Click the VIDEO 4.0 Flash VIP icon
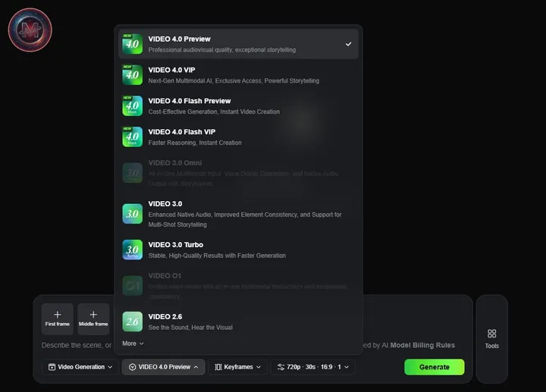Screen dimensions: 546x392 (x=132, y=136)
